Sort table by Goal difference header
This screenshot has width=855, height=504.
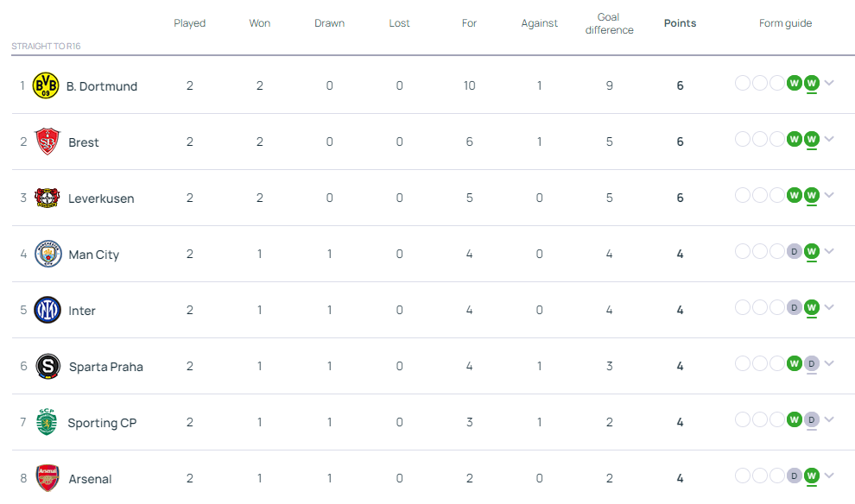[609, 23]
